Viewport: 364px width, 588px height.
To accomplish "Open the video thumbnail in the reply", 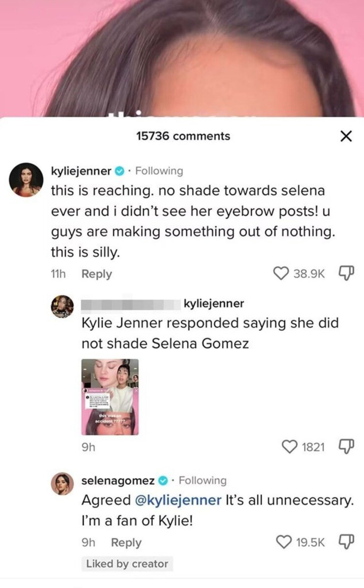I will click(x=110, y=397).
